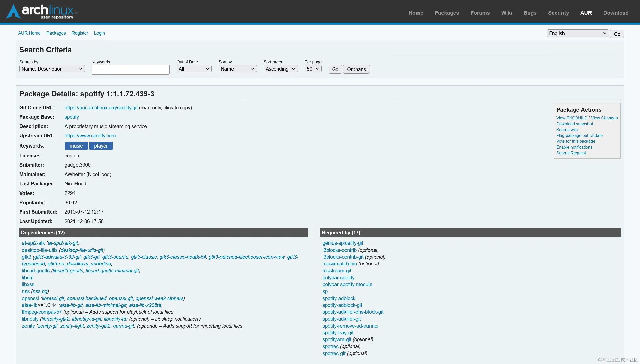Open View PKGBUILD link

pyautogui.click(x=572, y=118)
